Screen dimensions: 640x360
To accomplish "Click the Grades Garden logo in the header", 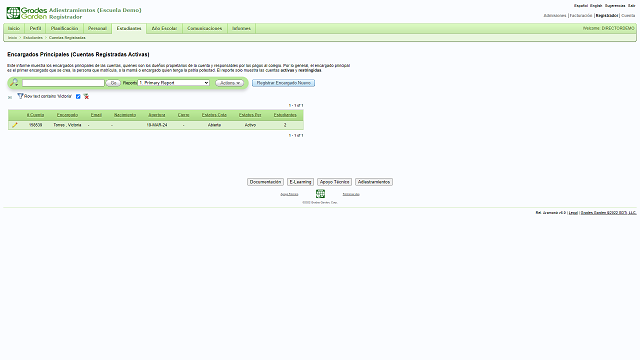I will point(27,13).
